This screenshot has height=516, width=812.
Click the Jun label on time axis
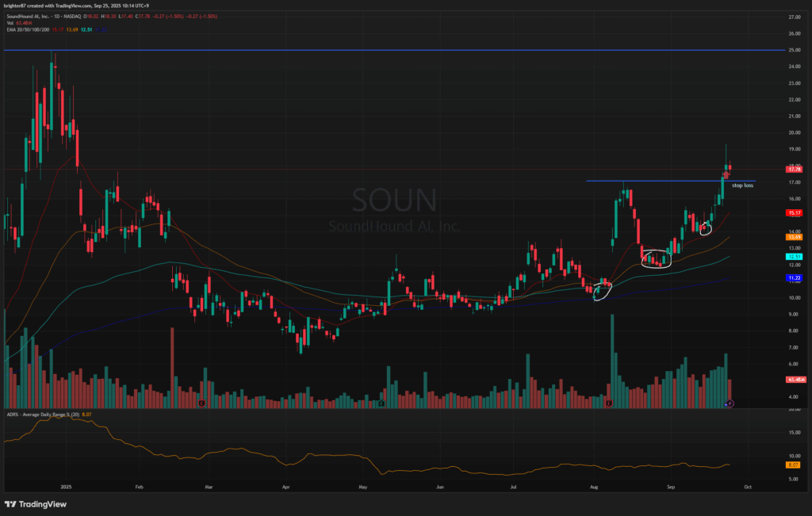(439, 487)
